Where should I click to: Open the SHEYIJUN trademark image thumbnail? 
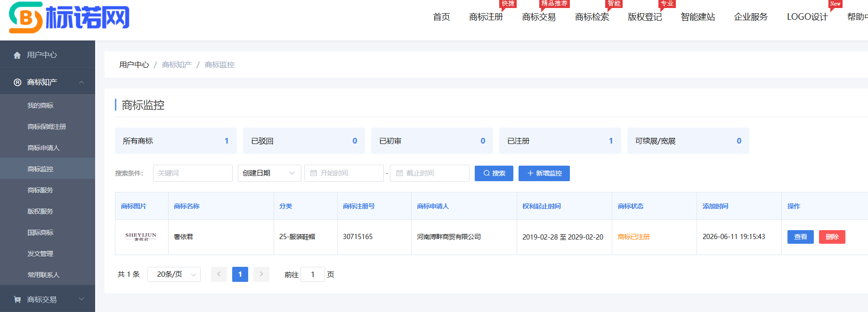point(141,237)
